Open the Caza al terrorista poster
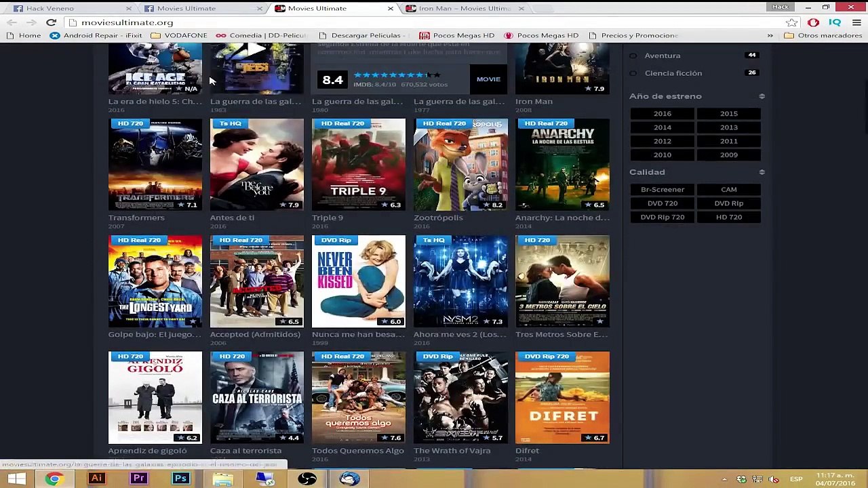 coord(257,398)
